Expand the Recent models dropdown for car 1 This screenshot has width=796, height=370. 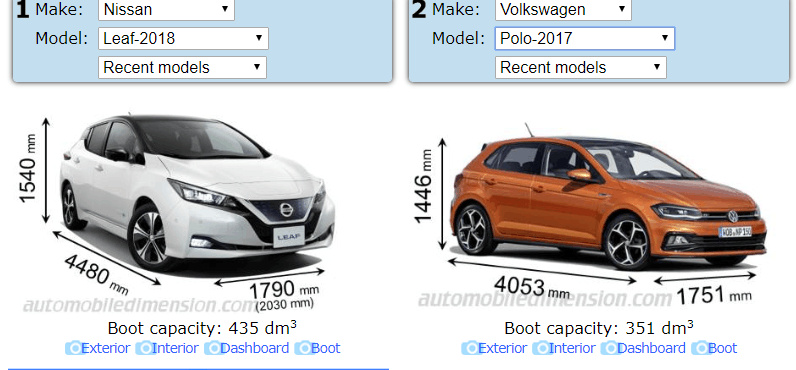click(182, 68)
